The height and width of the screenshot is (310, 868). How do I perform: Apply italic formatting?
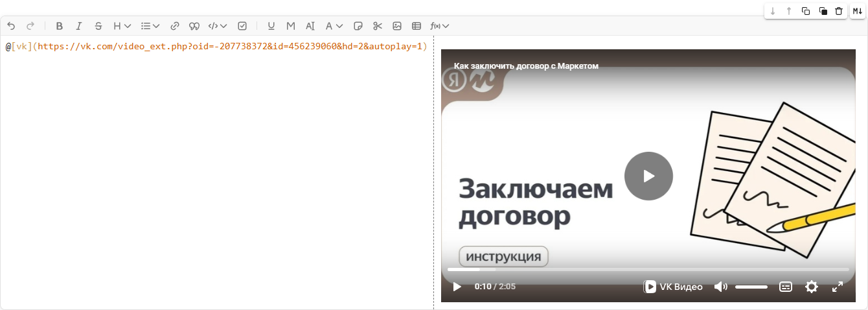79,26
